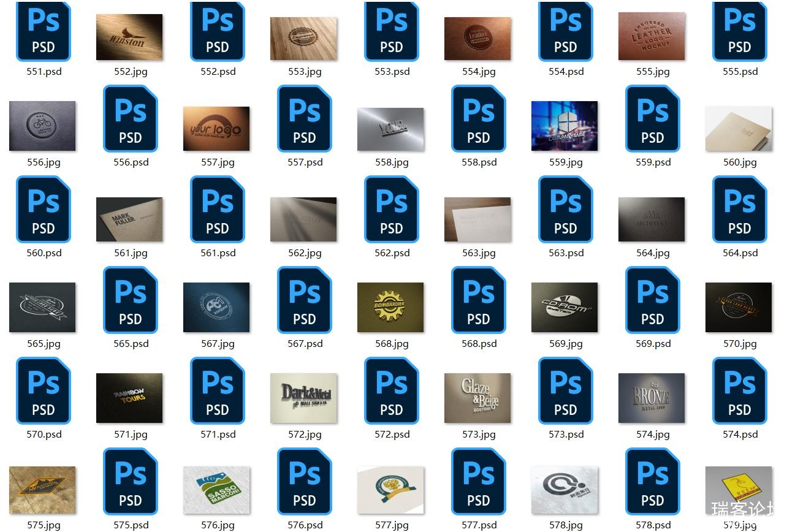The width and height of the screenshot is (787, 532).
Task: Select the 555.psd Photoshop file icon
Action: tap(740, 31)
